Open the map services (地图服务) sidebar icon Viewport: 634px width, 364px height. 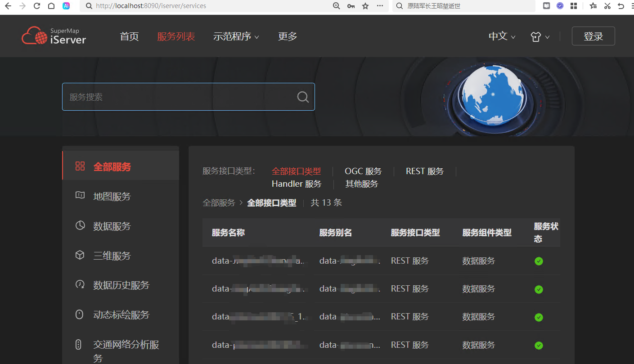(x=80, y=196)
